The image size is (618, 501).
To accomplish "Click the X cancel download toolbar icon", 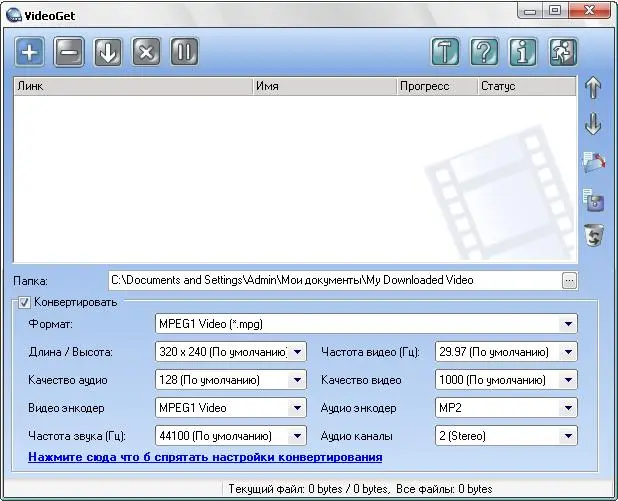I will click(x=146, y=52).
